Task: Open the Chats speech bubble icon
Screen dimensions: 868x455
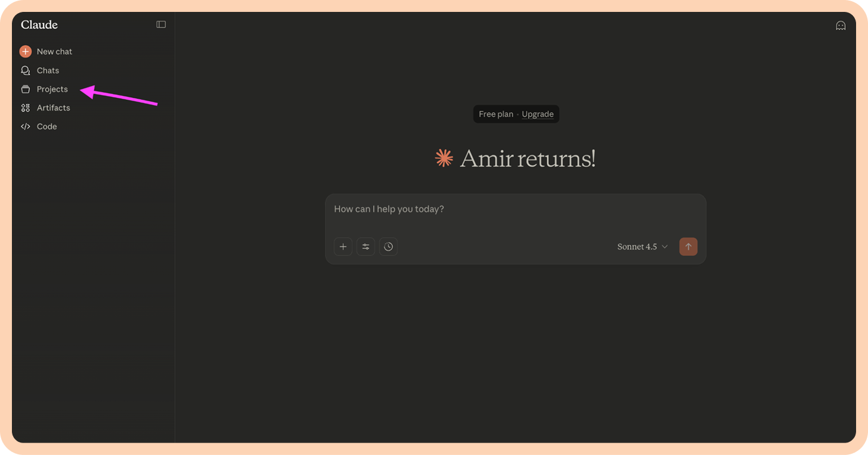Action: click(25, 70)
